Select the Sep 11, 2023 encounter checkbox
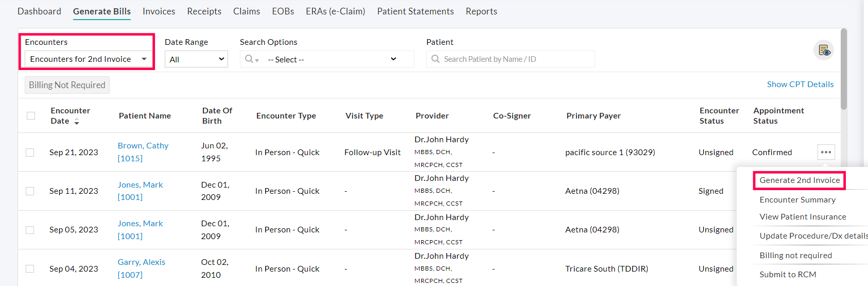This screenshot has height=286, width=868. click(x=30, y=191)
